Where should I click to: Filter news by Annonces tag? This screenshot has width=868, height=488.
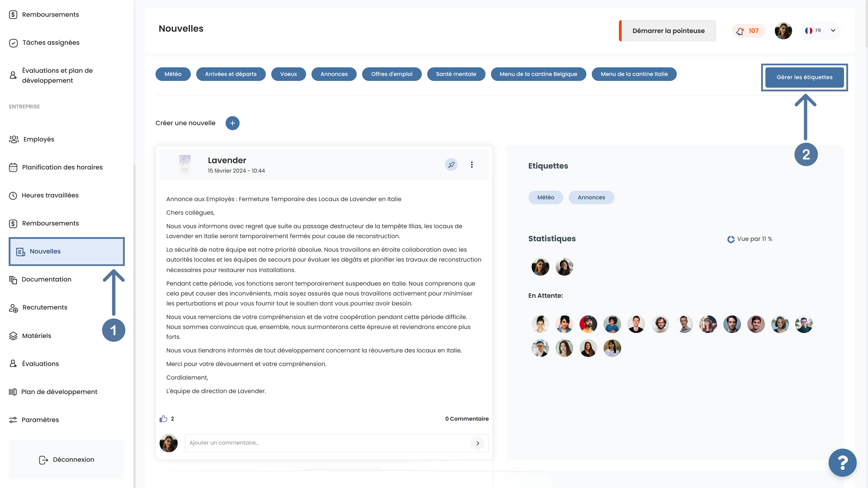334,74
